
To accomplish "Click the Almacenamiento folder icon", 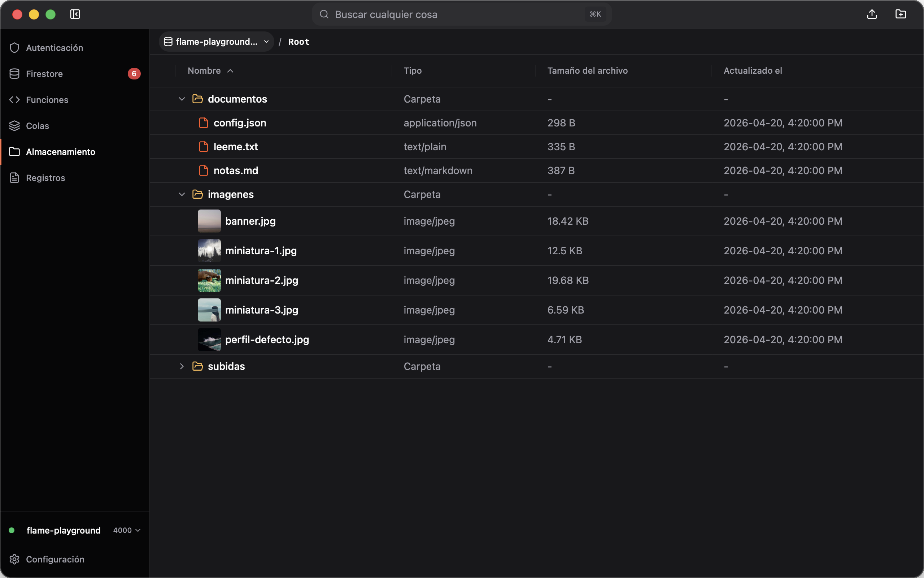I will pos(14,152).
